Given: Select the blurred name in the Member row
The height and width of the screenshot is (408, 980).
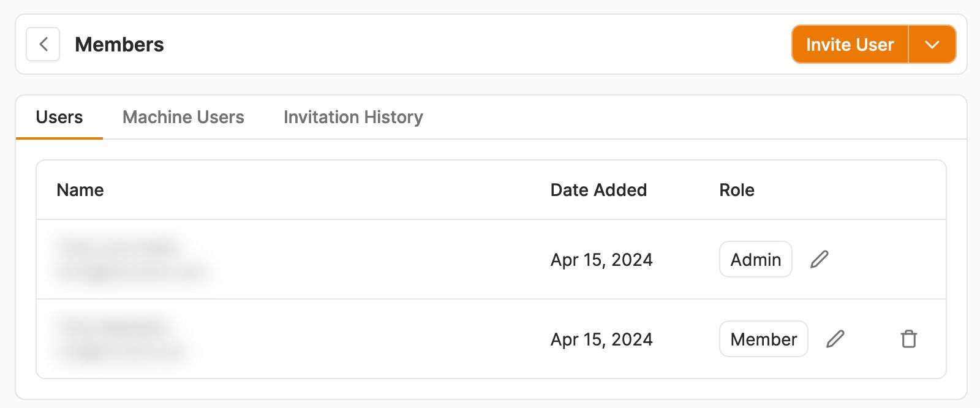Looking at the screenshot, I should [x=115, y=328].
